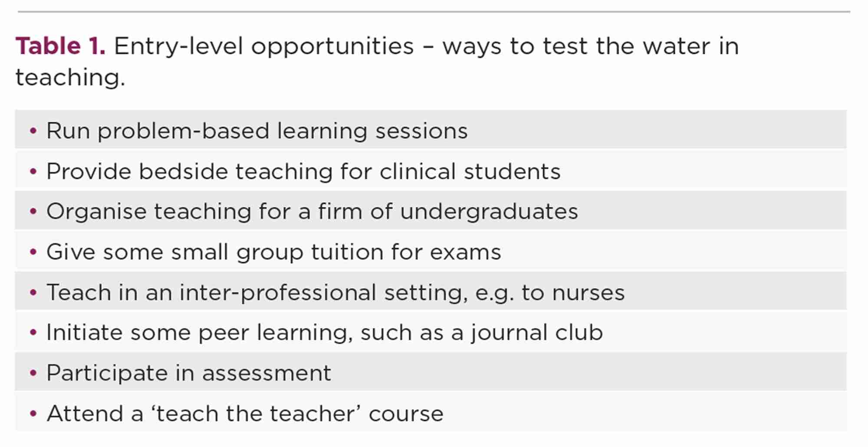This screenshot has height=447, width=868.
Task: Click the bullet before 'Provide bedside teaching'
Action: (x=33, y=171)
